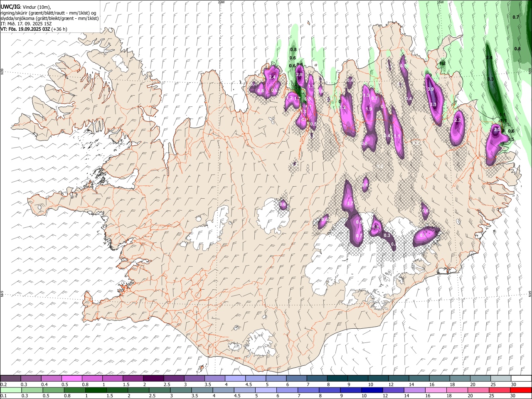
Task: Click the 'VT: Fös. 19.09.2025 03Z (+36 h)' line
Action: [34, 29]
